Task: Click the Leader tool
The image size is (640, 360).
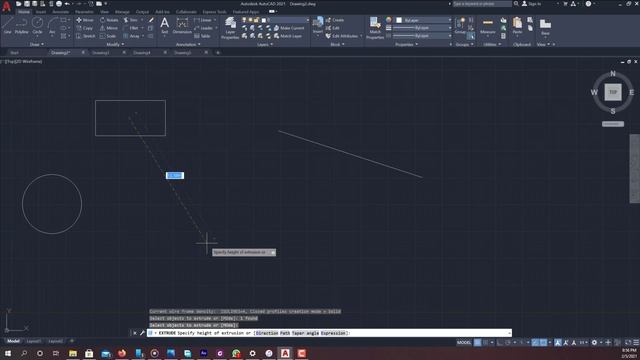Action: pos(204,28)
